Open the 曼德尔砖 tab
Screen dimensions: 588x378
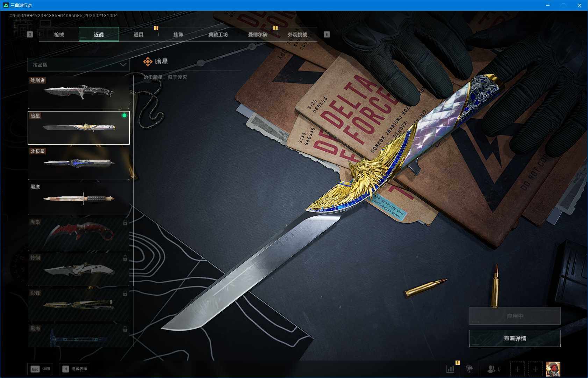(x=258, y=35)
